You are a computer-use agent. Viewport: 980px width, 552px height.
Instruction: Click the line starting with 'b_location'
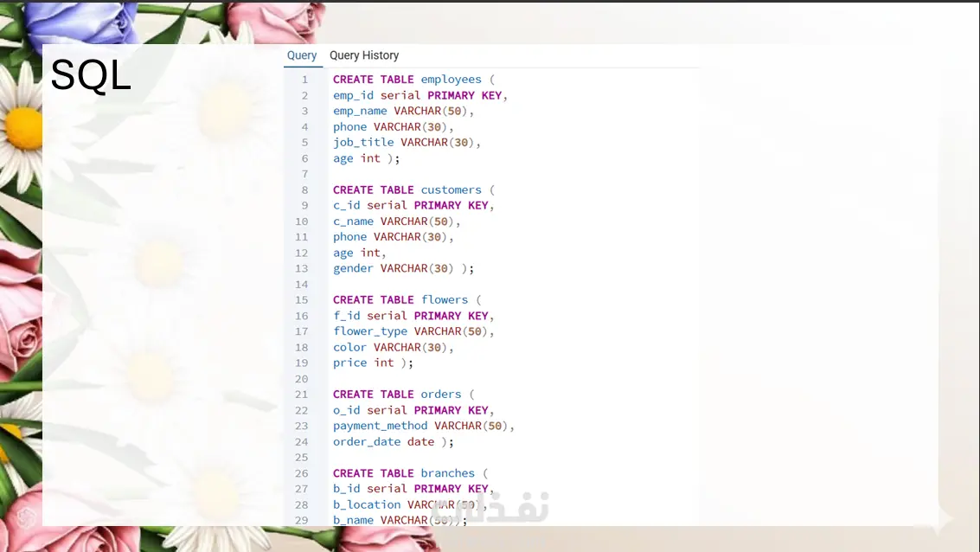click(410, 505)
